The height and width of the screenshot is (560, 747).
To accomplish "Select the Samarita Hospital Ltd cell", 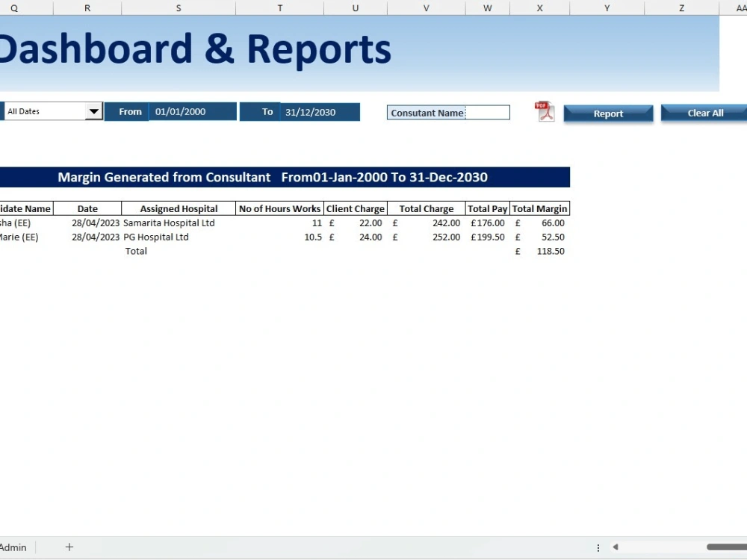I will (168, 223).
